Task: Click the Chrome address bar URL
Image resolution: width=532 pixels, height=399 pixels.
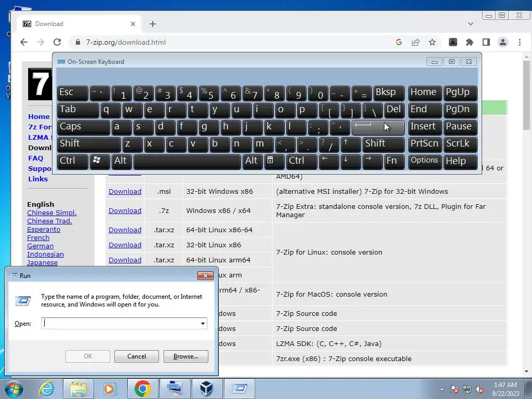Action: pos(126,42)
